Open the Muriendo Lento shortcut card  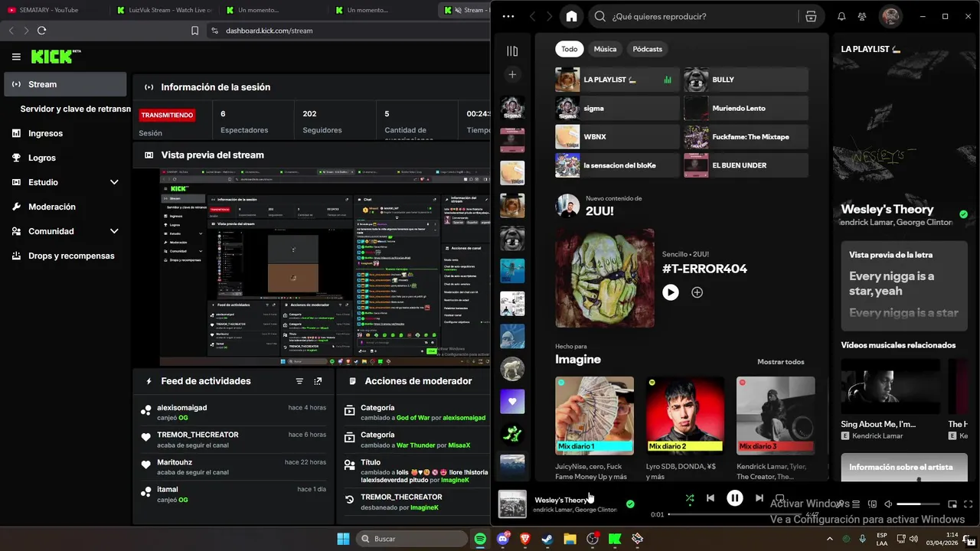coord(746,108)
